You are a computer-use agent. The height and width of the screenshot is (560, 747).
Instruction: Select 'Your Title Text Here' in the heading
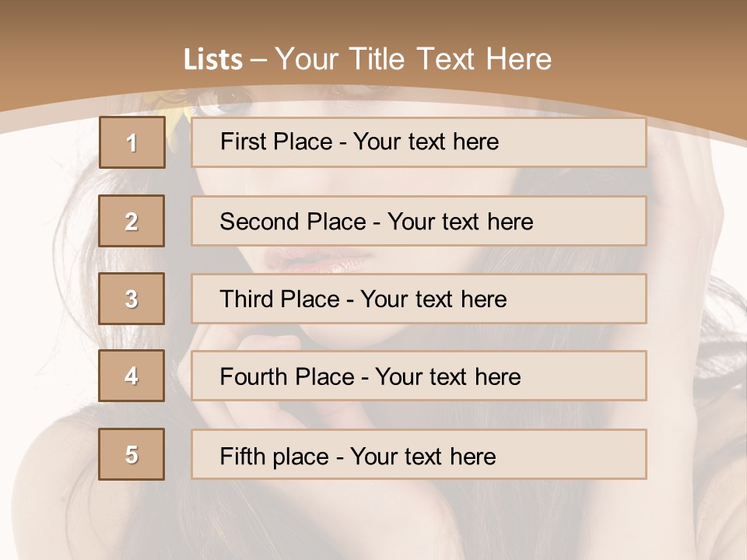coord(413,59)
